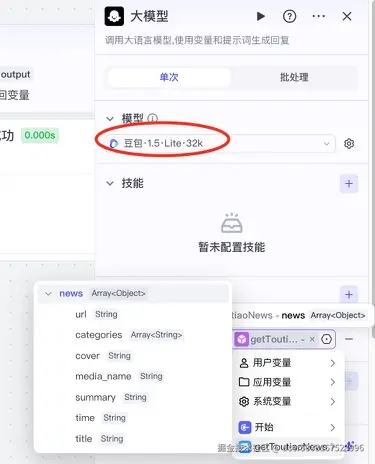Select the categories Array<String> field
375x464 pixels.
(133, 335)
